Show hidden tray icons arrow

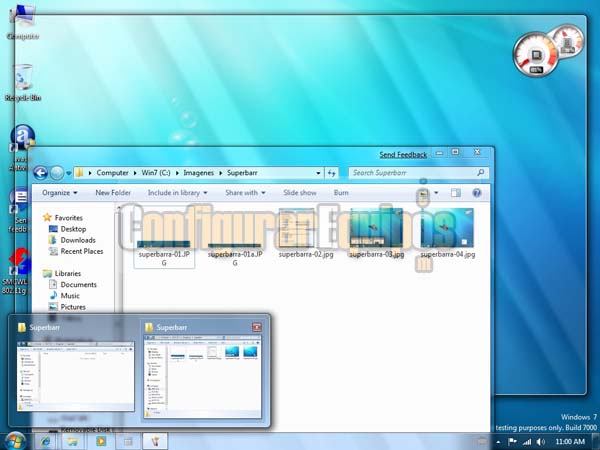pos(498,442)
